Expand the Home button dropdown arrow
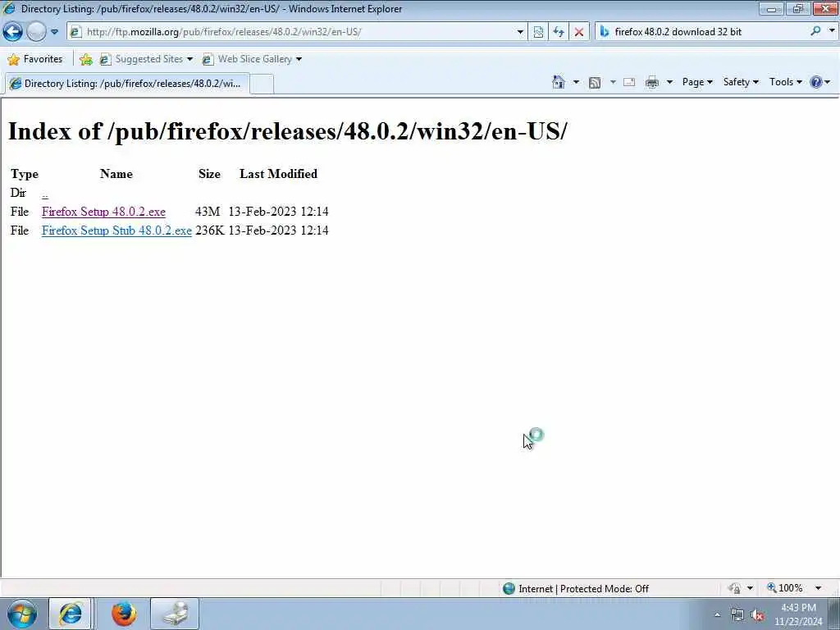 pyautogui.click(x=576, y=82)
